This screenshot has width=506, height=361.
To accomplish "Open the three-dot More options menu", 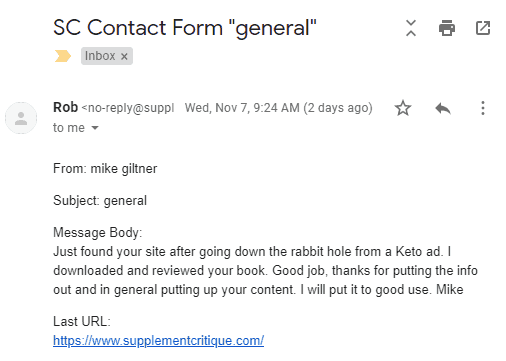I will (x=483, y=108).
